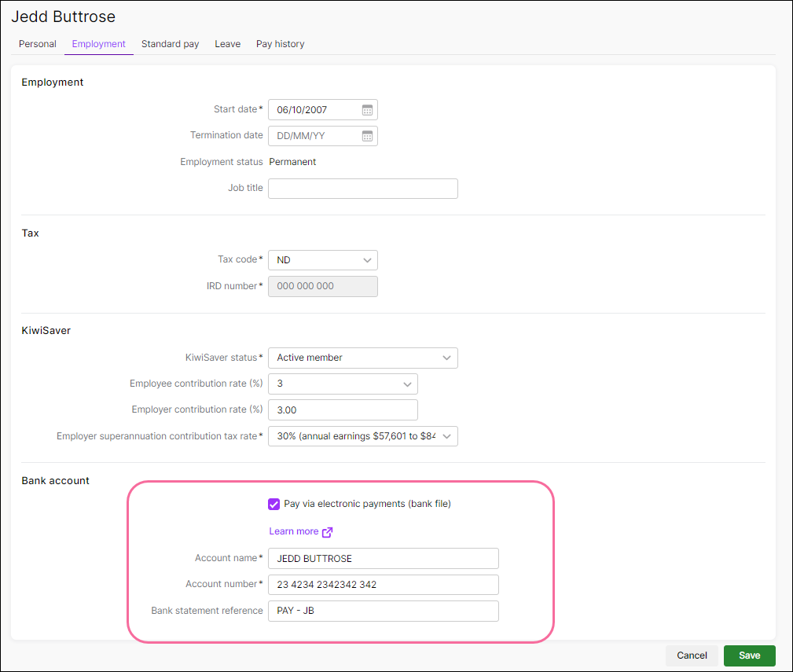Follow the Learn more link
The width and height of the screenshot is (793, 672).
pyautogui.click(x=294, y=531)
